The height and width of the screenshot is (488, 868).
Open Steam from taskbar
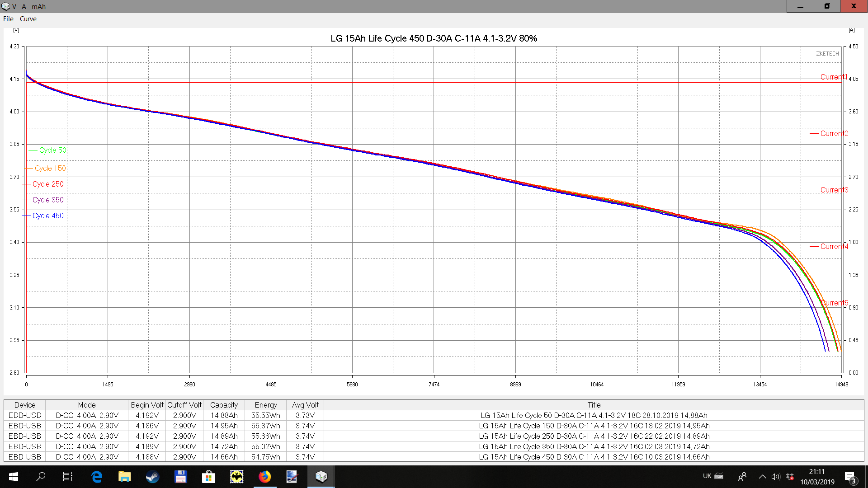pos(152,477)
